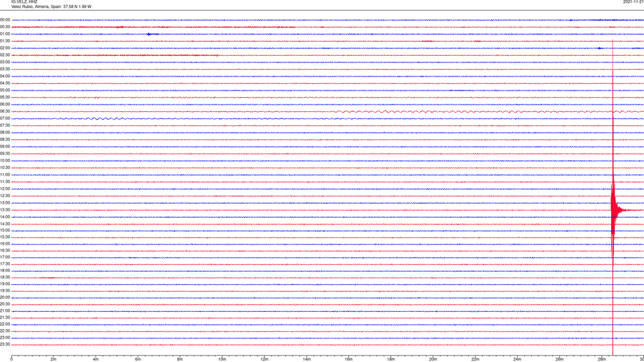Image resolution: width=644 pixels, height=362 pixels.
Task: Click the 16:00 trace label
Action: coord(5,244)
